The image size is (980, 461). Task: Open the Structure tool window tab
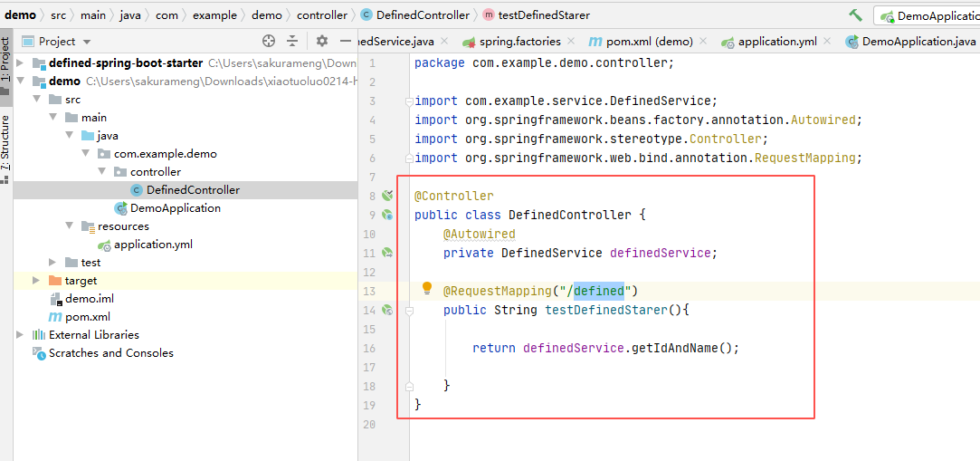tap(5, 149)
